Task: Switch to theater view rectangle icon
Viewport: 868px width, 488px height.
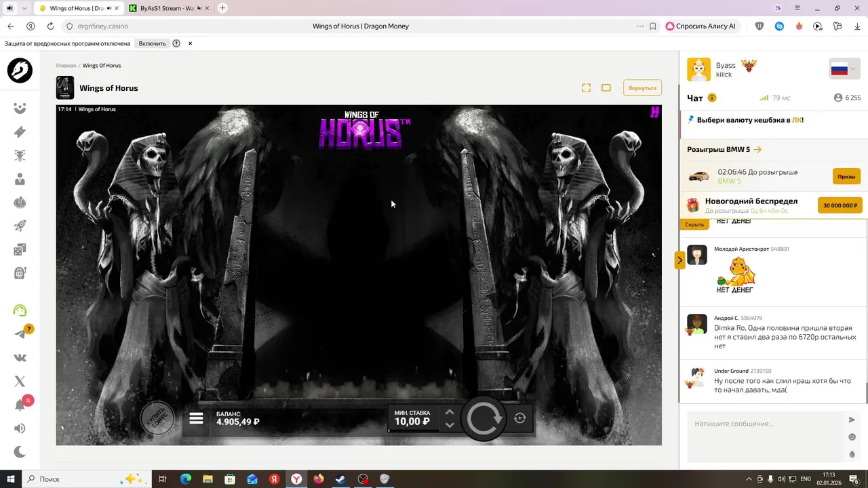Action: (x=606, y=87)
